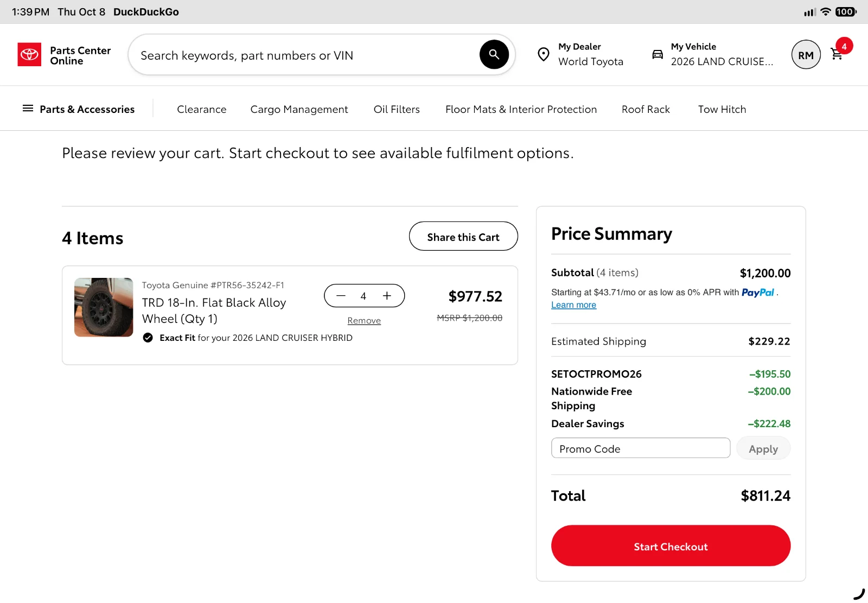868x603 pixels.
Task: Click the Wi-Fi status icon
Action: pos(826,12)
